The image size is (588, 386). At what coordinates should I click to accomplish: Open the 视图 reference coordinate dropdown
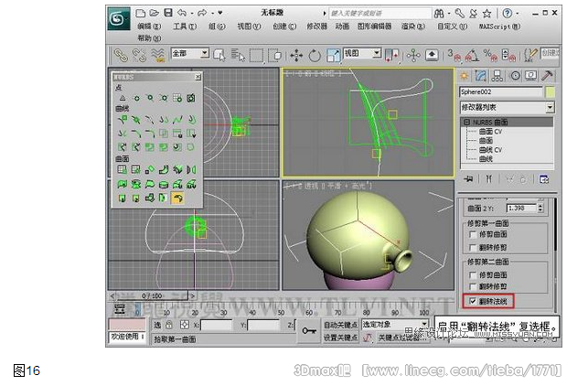point(377,53)
